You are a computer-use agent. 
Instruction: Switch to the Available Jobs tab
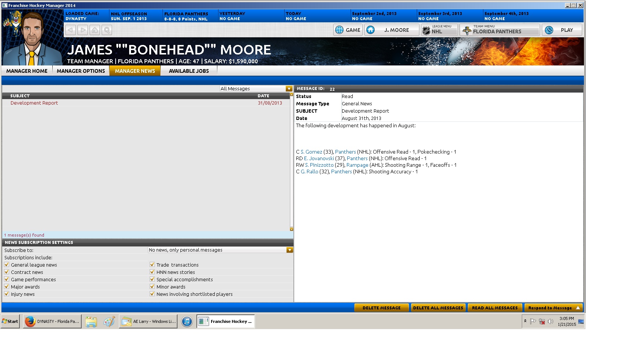coord(189,71)
